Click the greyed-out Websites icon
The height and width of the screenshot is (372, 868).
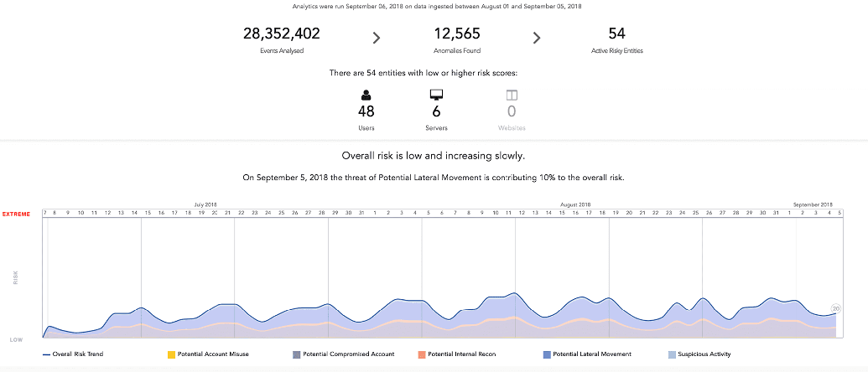coord(512,95)
